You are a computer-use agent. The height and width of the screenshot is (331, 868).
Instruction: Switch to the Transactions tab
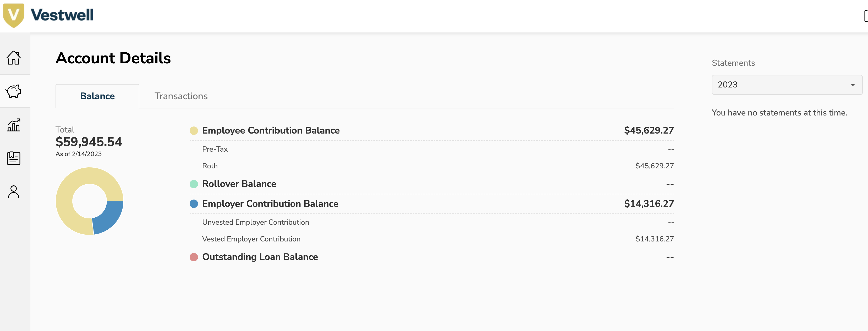pyautogui.click(x=181, y=96)
